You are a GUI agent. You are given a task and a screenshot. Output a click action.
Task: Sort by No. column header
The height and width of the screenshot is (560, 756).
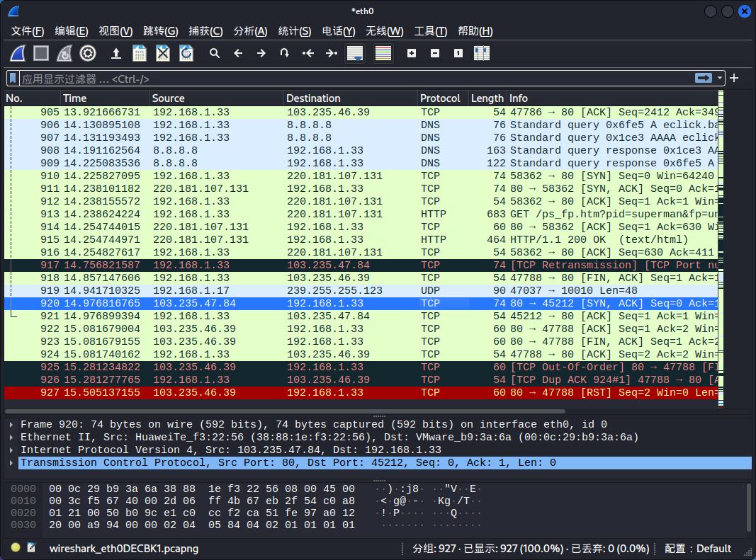click(33, 98)
